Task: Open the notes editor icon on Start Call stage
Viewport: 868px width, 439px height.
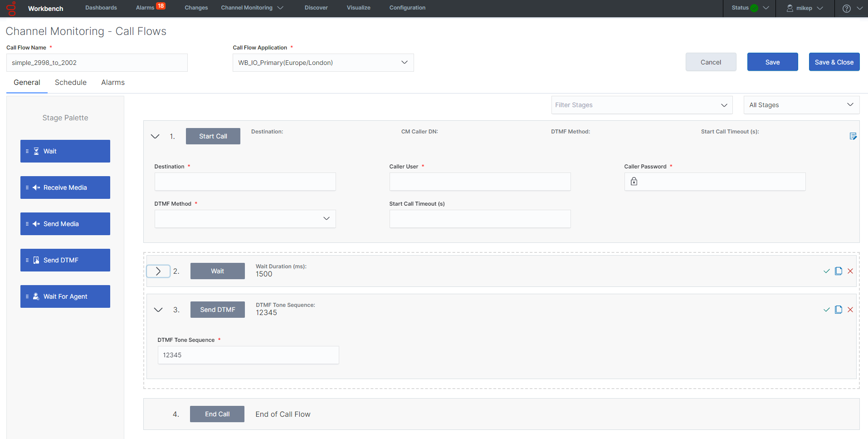Action: [853, 136]
